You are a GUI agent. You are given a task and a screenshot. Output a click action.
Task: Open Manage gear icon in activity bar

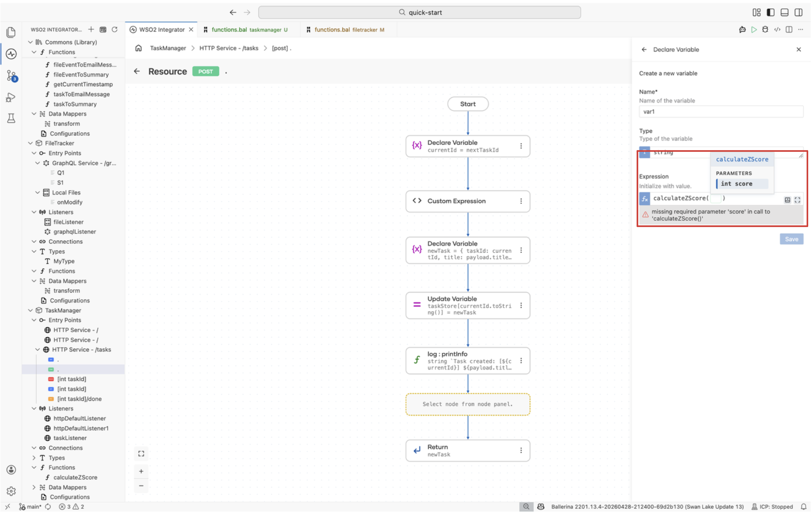pyautogui.click(x=11, y=491)
